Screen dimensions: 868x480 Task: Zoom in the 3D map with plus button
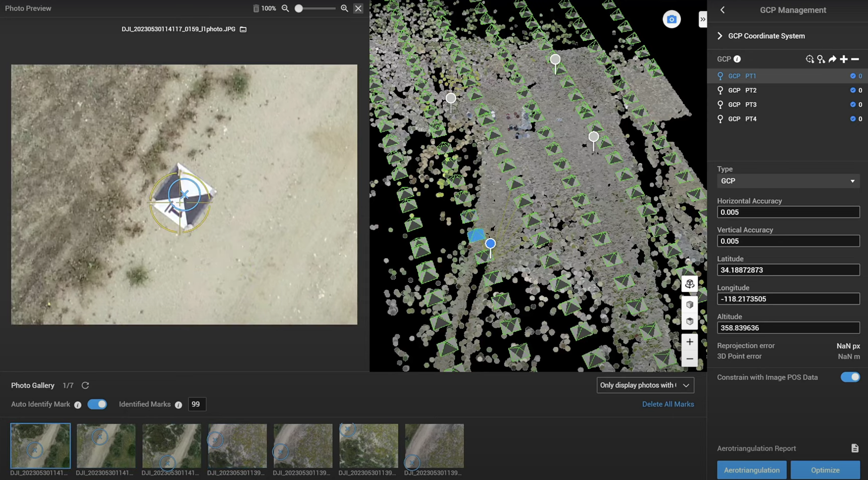690,342
